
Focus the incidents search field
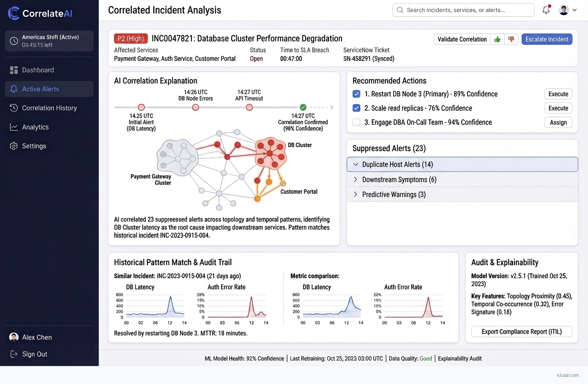[x=466, y=10]
